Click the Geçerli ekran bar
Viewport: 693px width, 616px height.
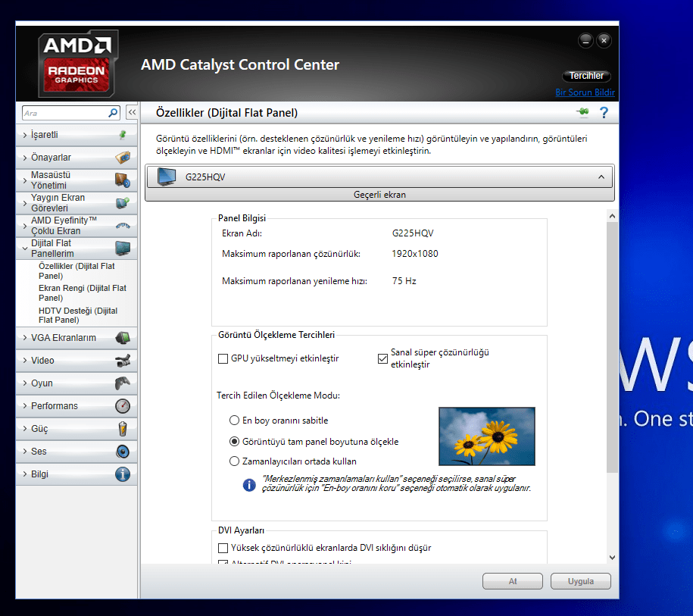379,195
